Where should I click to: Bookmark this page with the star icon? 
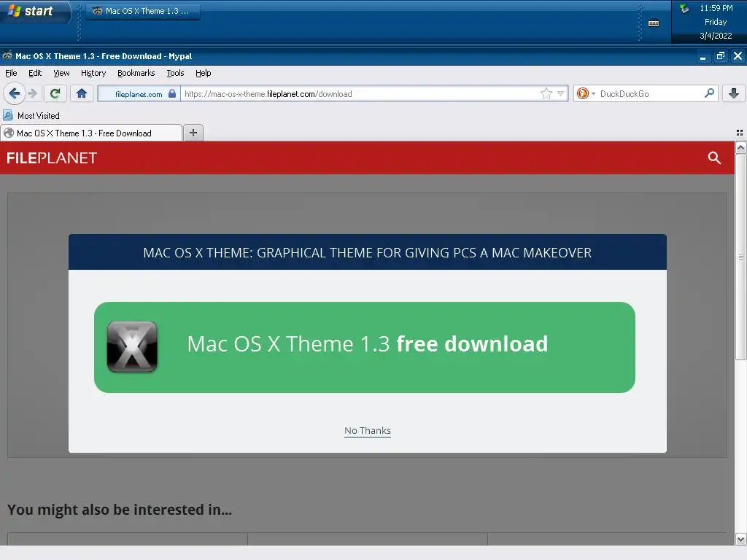(546, 94)
